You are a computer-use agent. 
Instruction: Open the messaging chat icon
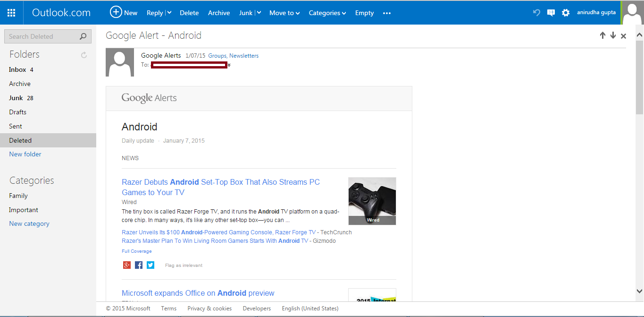[551, 13]
